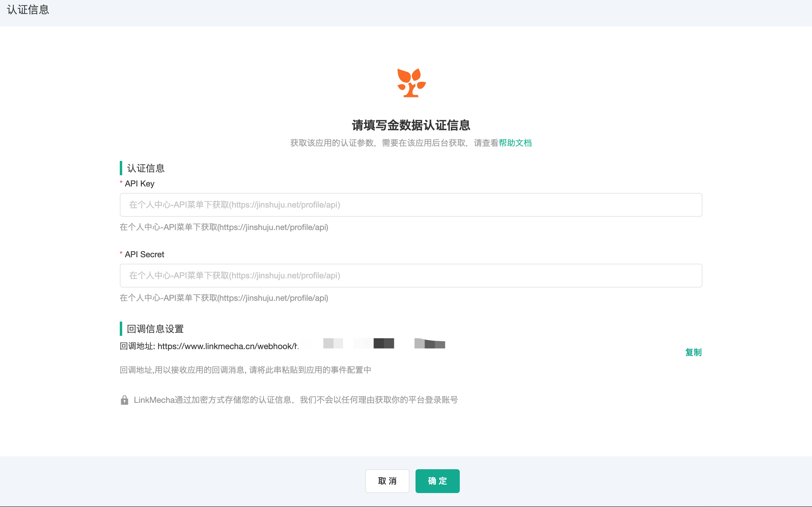Open the 帮助文档 help link
Image resolution: width=812 pixels, height=507 pixels.
(515, 143)
